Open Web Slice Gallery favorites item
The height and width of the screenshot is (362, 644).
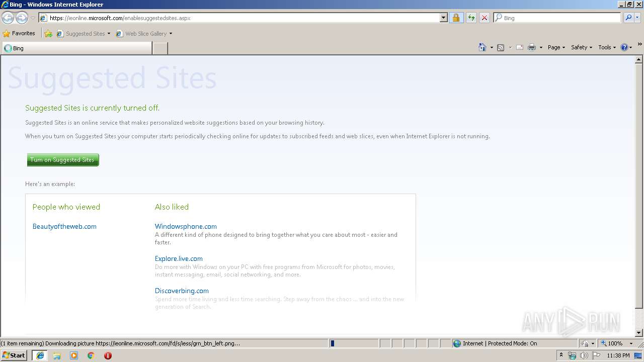(x=144, y=34)
